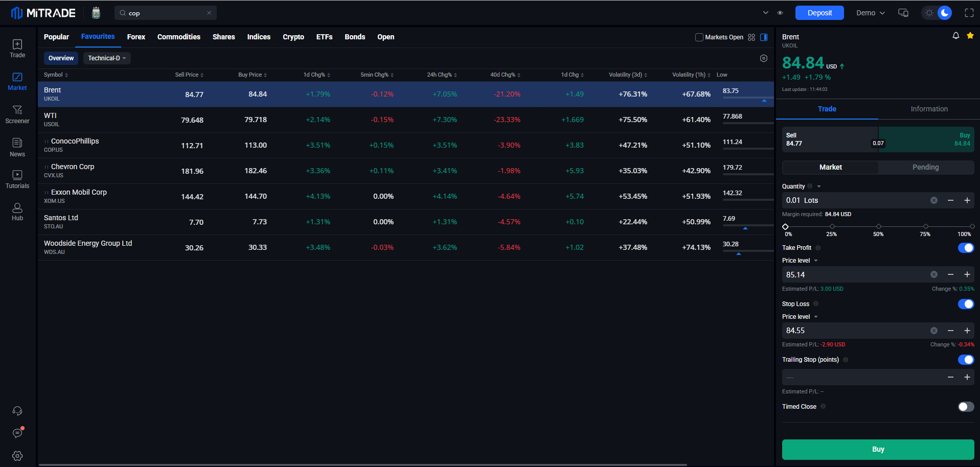Open the multi-screen layout icon
Image resolution: width=980 pixels, height=467 pixels.
[x=903, y=13]
